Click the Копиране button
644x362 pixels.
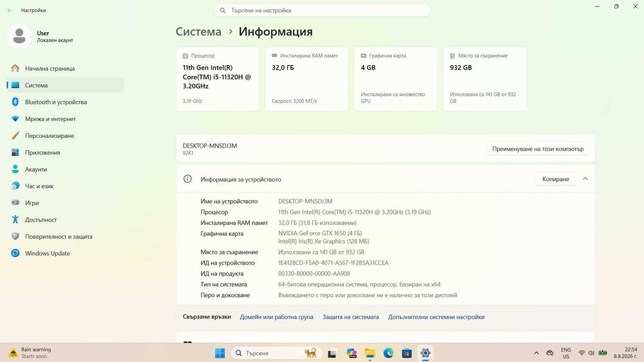pyautogui.click(x=555, y=179)
